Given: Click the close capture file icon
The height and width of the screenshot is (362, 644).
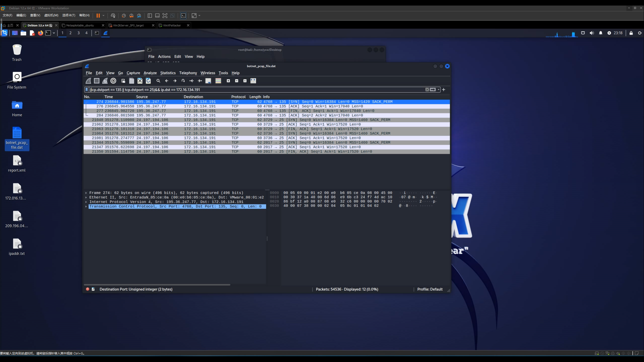Looking at the screenshot, I should click(x=140, y=81).
